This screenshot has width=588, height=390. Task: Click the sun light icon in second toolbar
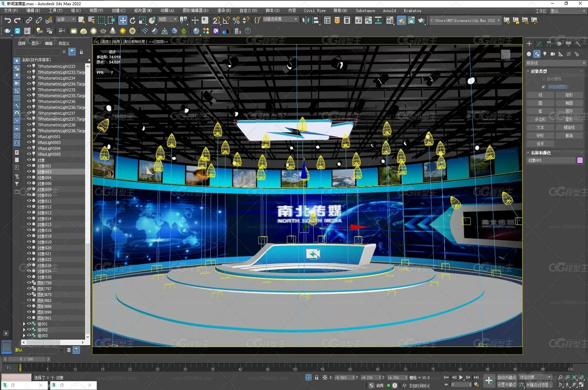point(123,31)
